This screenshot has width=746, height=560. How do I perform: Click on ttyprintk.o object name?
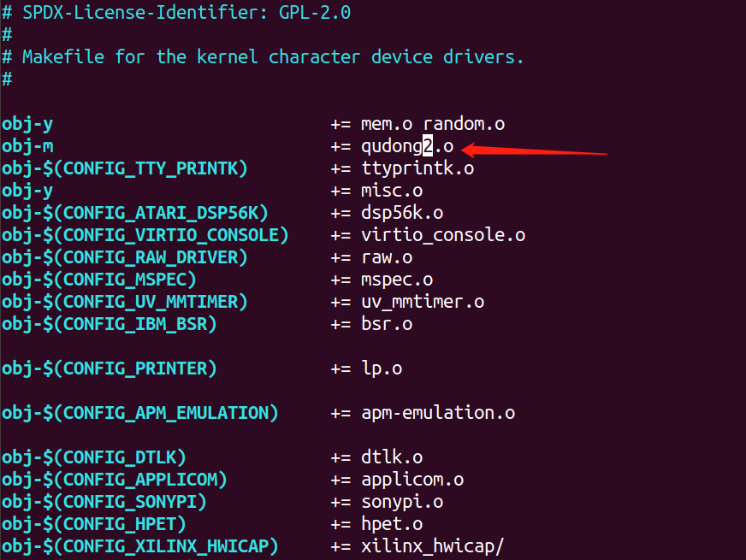click(x=417, y=168)
